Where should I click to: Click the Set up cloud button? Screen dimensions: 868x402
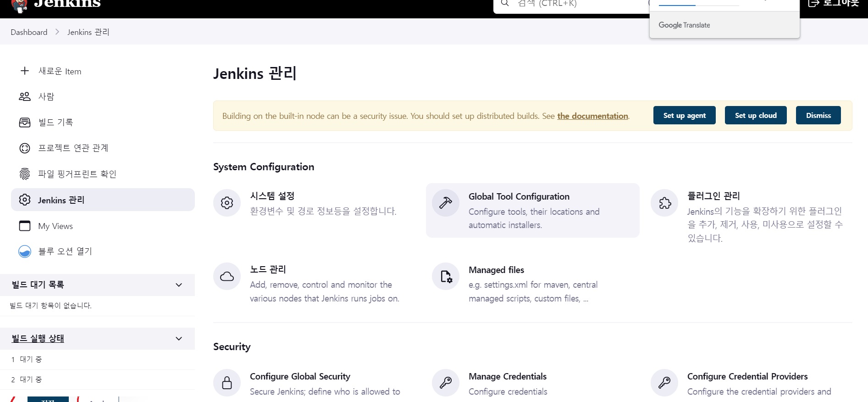pyautogui.click(x=756, y=115)
